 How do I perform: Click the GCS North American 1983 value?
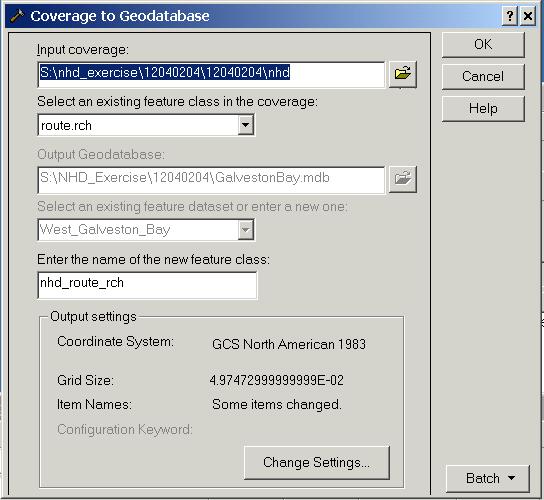click(289, 344)
